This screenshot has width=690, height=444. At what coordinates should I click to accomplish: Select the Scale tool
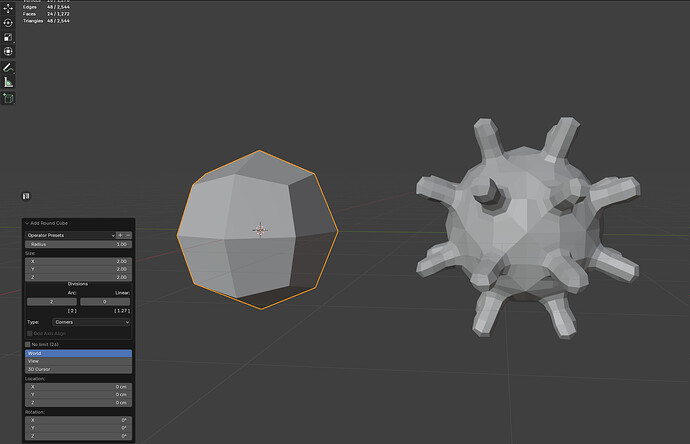tap(8, 37)
